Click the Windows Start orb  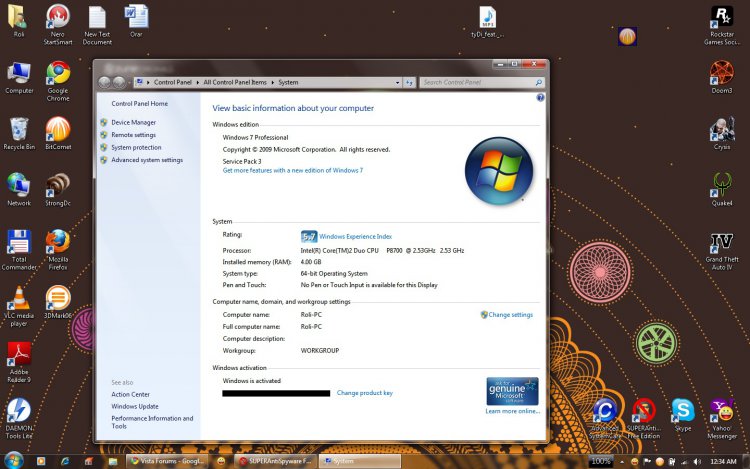(13, 461)
